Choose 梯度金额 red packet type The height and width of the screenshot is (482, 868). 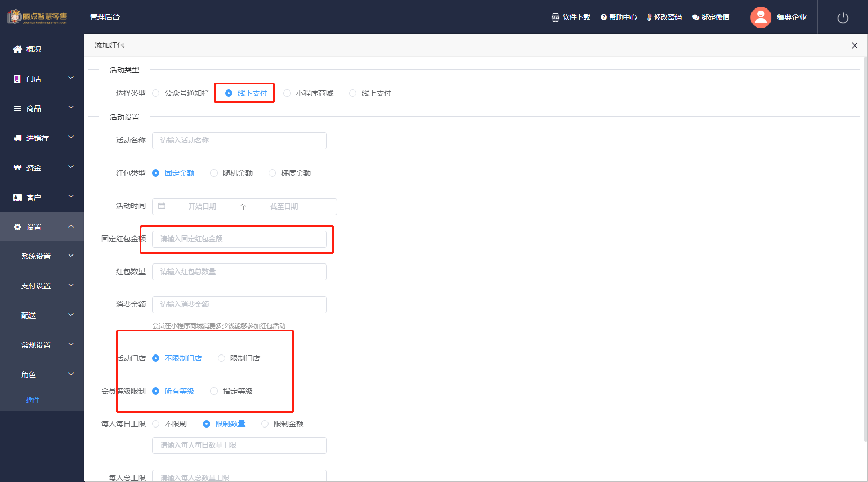290,173
